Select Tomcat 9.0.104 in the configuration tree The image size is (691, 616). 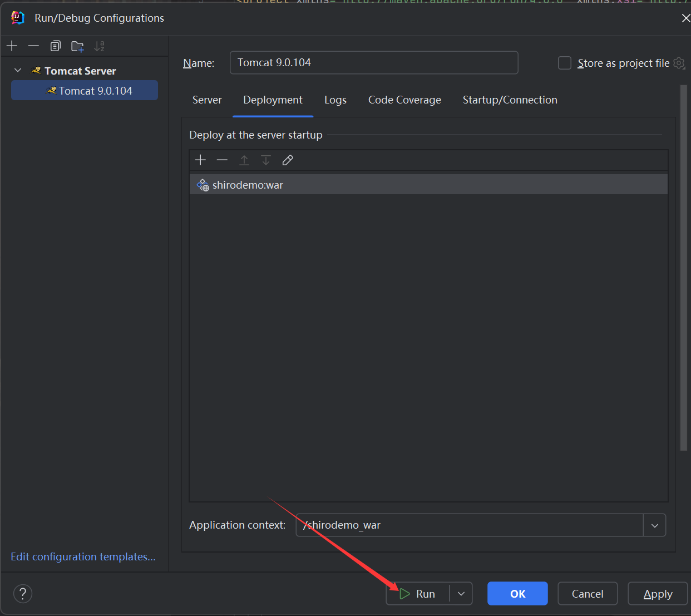point(95,91)
